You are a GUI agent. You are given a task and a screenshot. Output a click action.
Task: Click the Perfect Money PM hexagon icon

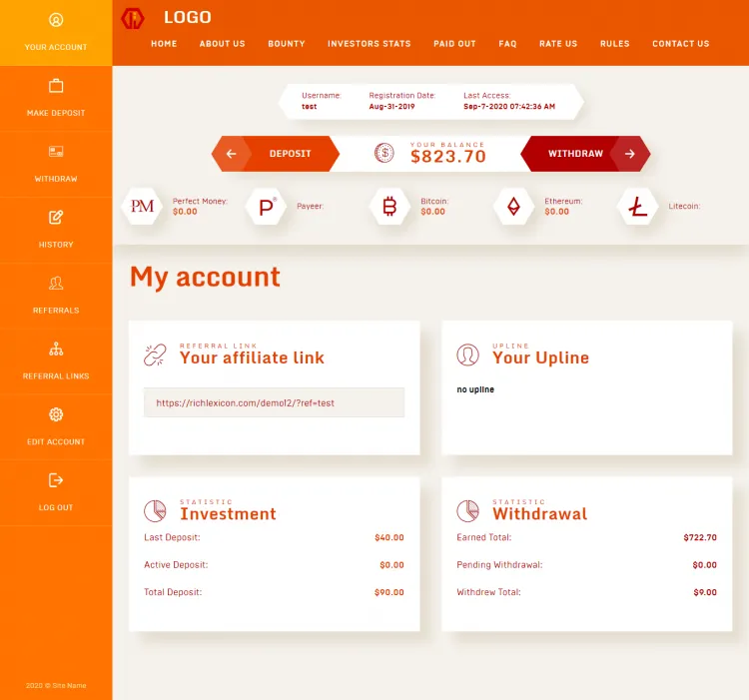tap(143, 207)
